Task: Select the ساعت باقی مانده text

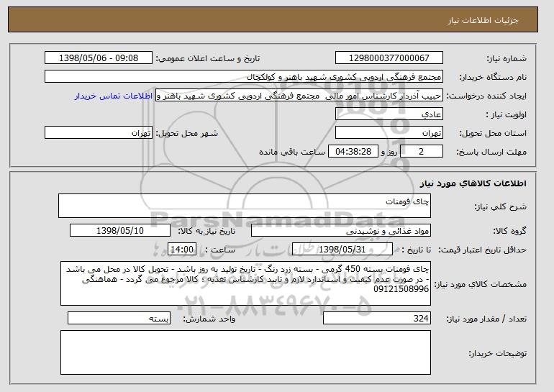Action: 292,152
